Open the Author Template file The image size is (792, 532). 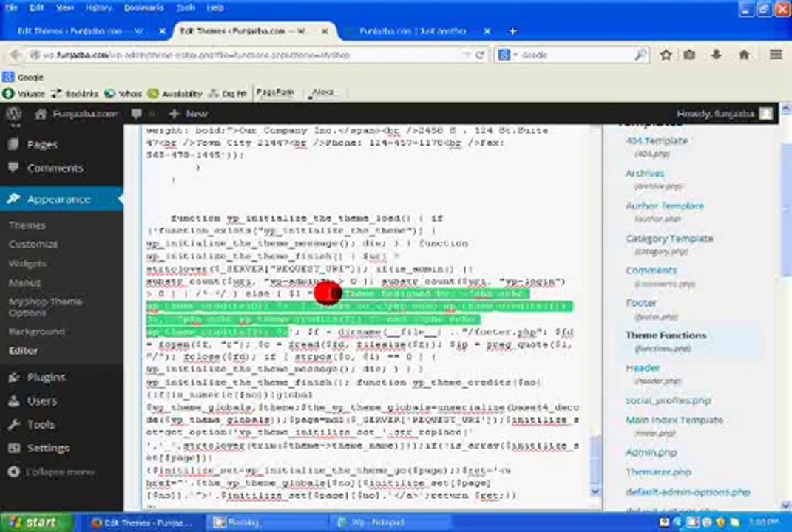click(x=665, y=206)
